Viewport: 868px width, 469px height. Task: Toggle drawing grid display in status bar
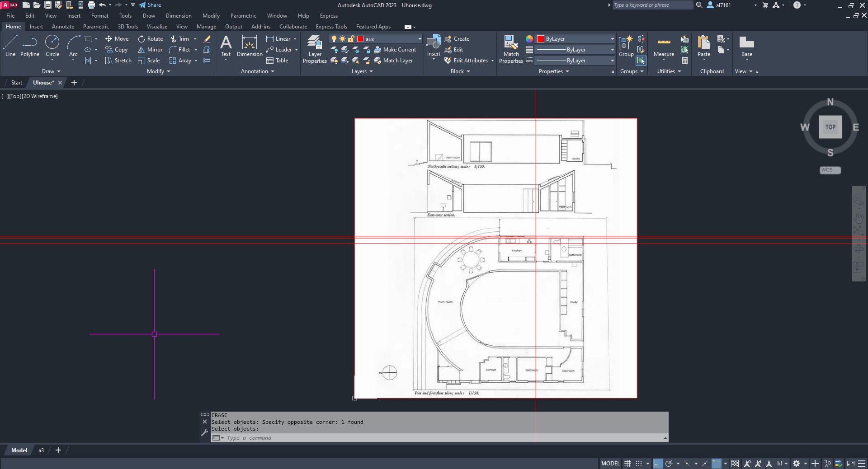(x=627, y=464)
